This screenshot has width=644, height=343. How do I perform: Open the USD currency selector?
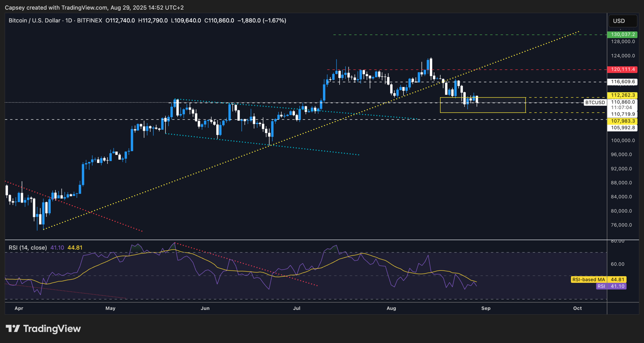click(x=623, y=21)
